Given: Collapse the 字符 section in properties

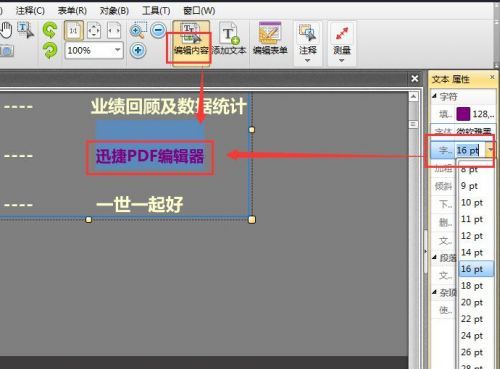Looking at the screenshot, I should pyautogui.click(x=434, y=96).
